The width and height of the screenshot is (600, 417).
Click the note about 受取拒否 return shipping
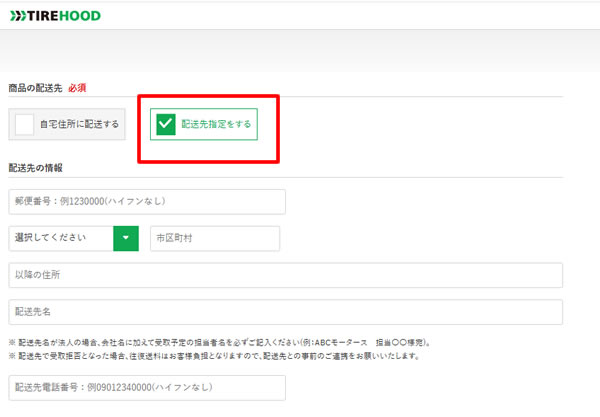[x=220, y=356]
